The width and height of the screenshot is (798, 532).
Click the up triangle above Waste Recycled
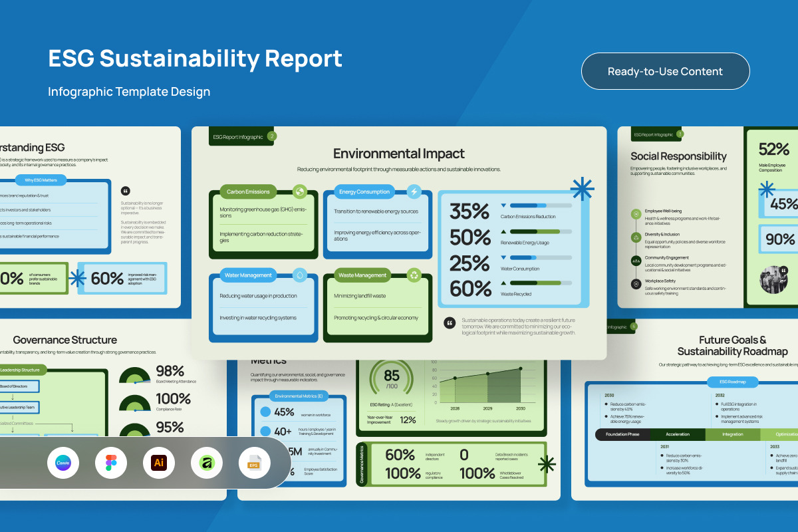tap(503, 283)
